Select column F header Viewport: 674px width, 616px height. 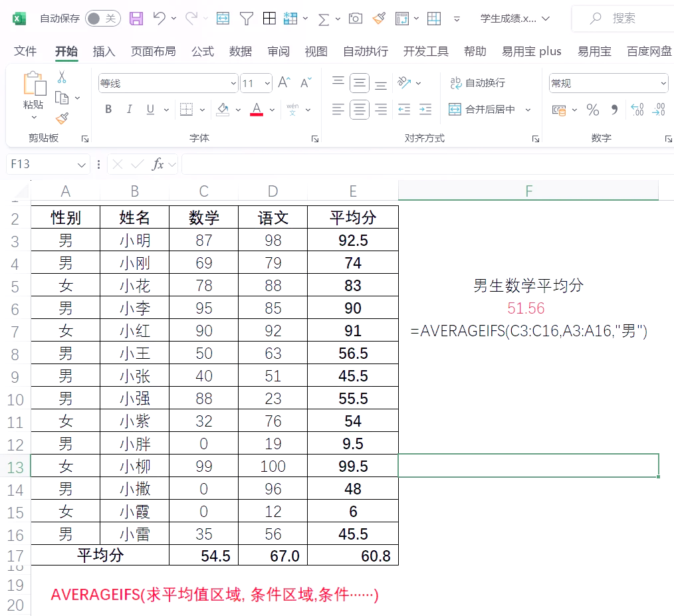click(x=528, y=191)
